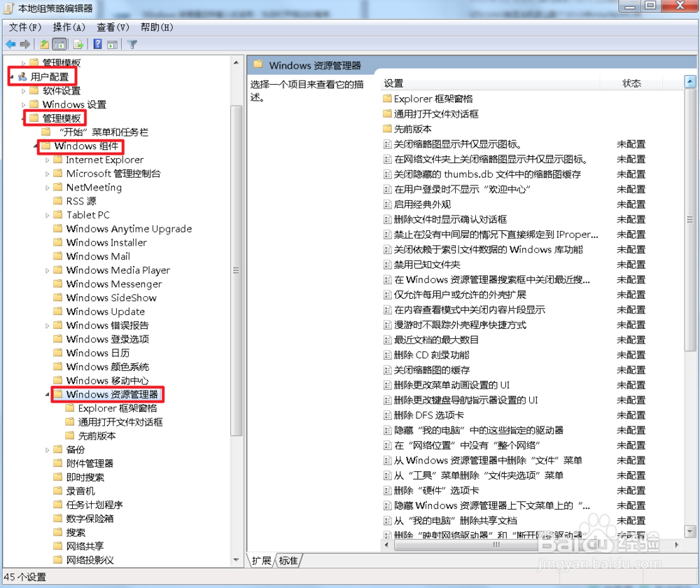Viewport: 700px width, 588px height.
Task: Click the Forward arrow toolbar icon
Action: point(25,44)
